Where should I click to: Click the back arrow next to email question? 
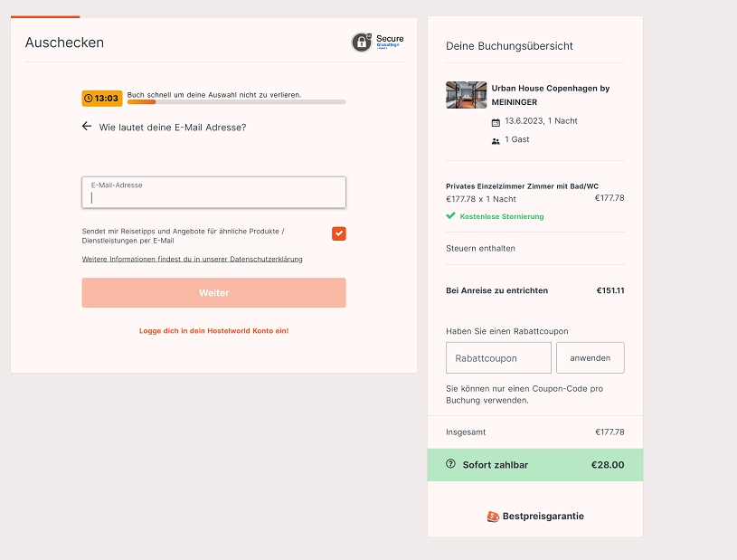[x=87, y=127]
